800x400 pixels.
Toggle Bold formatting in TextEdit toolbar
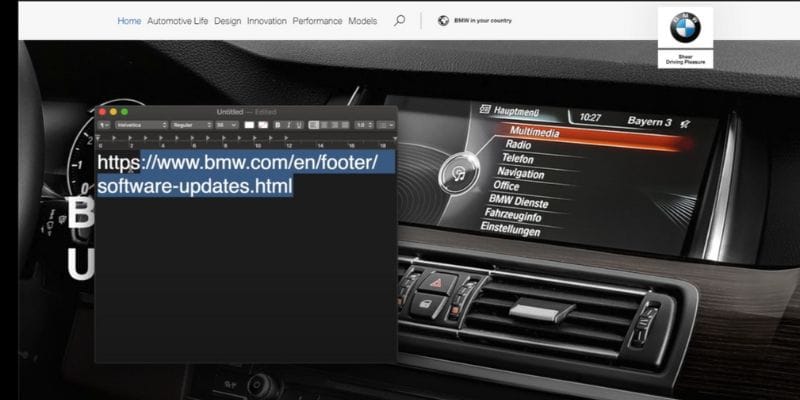278,125
